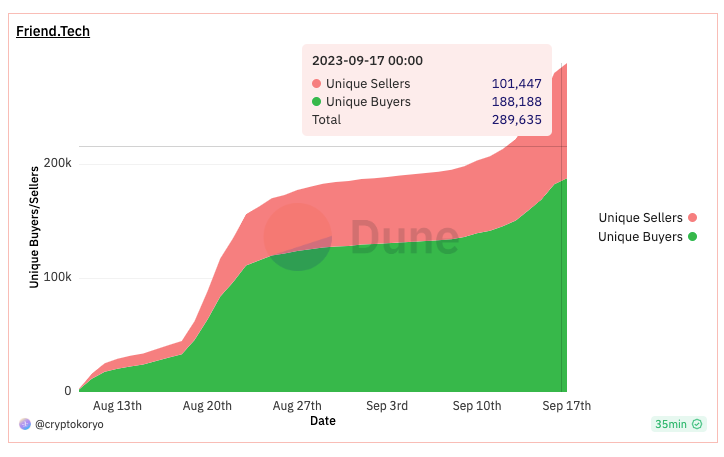Click the Sep 10th x-axis label
Image resolution: width=724 pixels, height=457 pixels.
click(477, 406)
